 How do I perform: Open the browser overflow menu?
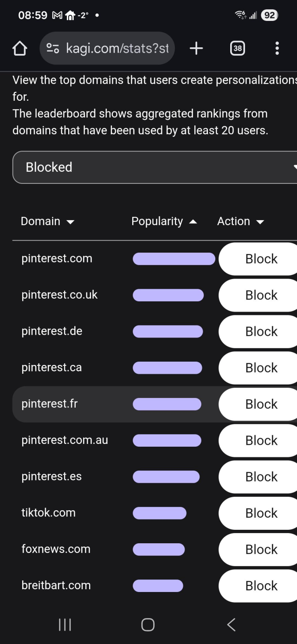(x=277, y=48)
